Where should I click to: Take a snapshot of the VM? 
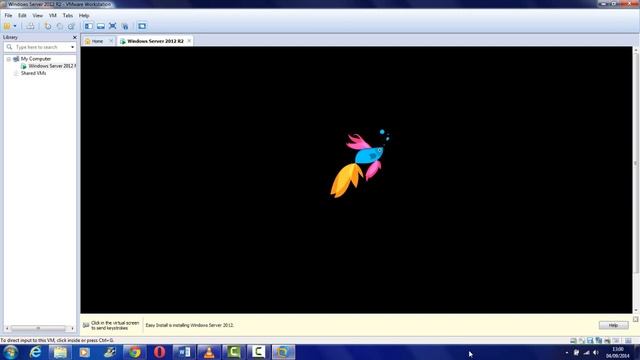click(x=48, y=26)
